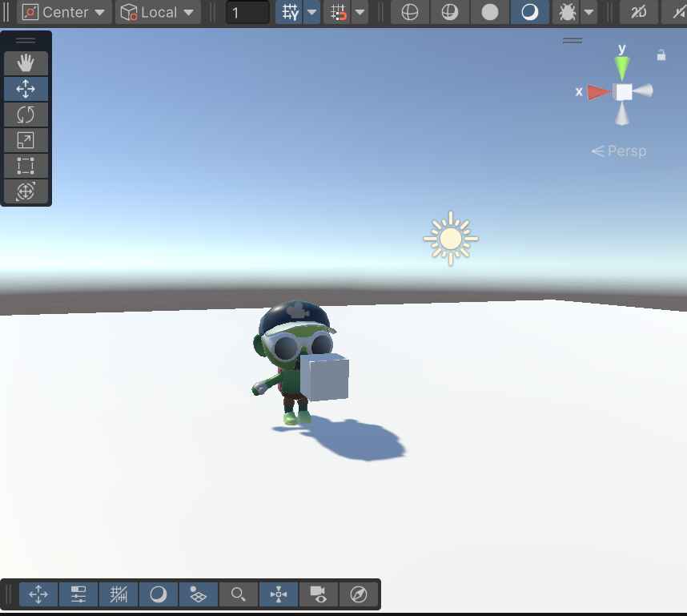
Task: Switch to Shaded draw mode
Action: (529, 12)
